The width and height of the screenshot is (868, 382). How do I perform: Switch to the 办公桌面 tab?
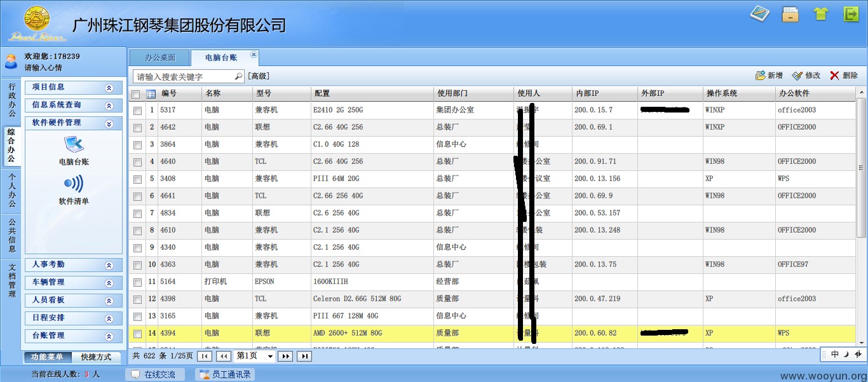click(159, 58)
